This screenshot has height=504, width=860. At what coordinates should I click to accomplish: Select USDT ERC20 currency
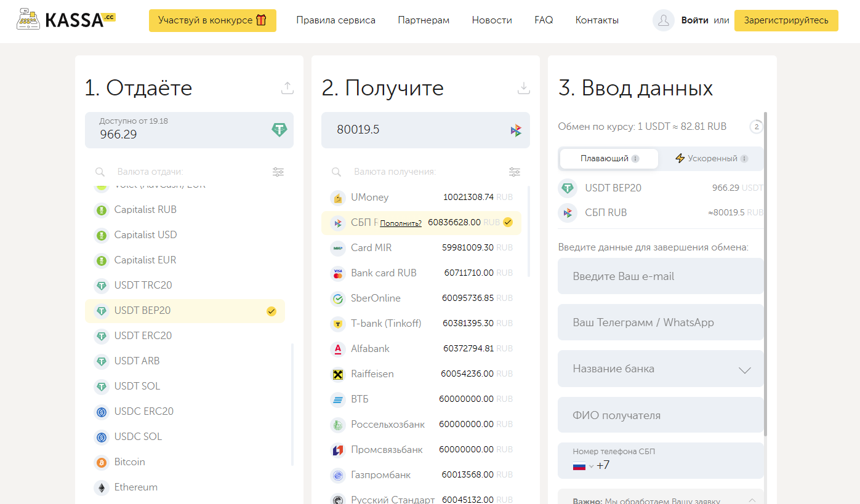[x=185, y=336]
